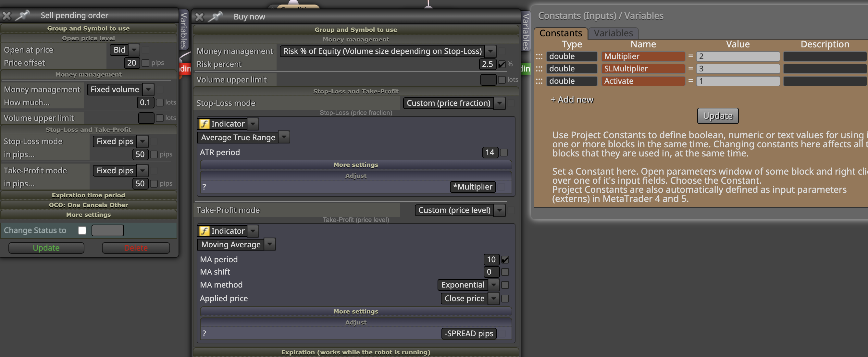Open the Moving Average dropdown
Screen dimensions: 868x357
click(x=269, y=244)
